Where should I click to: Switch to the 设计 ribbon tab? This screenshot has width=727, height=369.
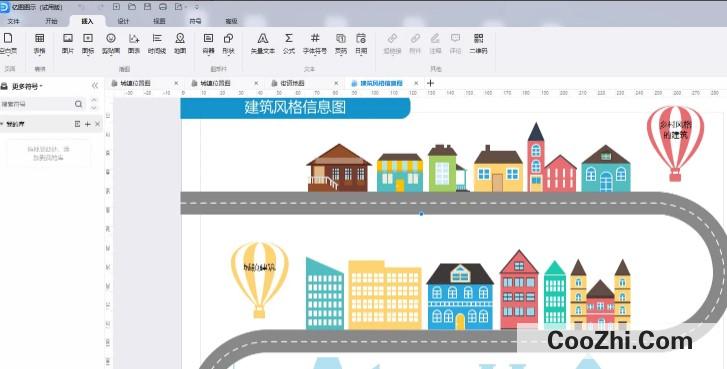[x=123, y=21]
